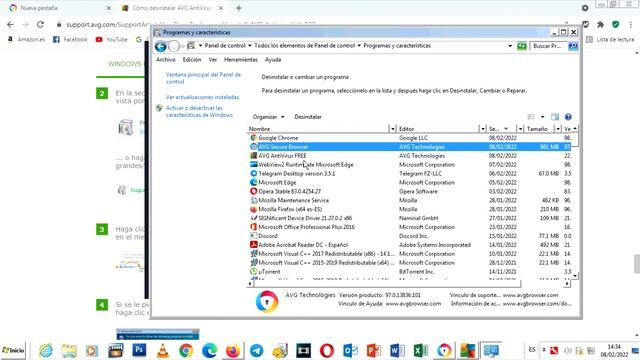
Task: Open Google Chrome from taskbar
Action: (x=186, y=351)
